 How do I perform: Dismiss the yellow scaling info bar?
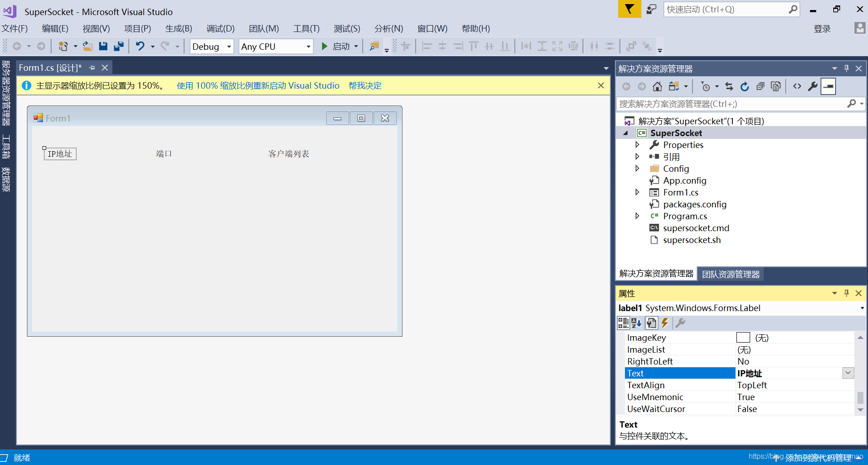point(601,85)
